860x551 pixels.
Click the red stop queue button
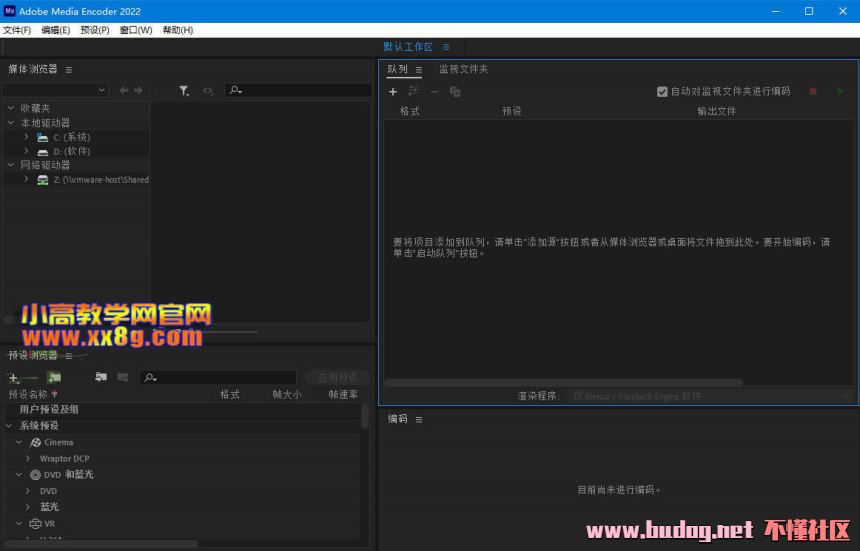coord(813,92)
